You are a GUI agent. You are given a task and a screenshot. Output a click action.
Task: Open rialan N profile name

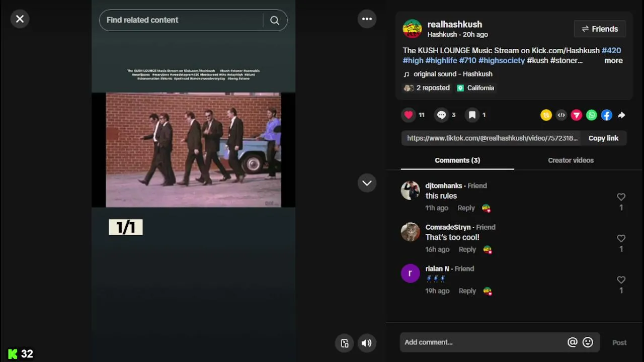click(x=437, y=269)
